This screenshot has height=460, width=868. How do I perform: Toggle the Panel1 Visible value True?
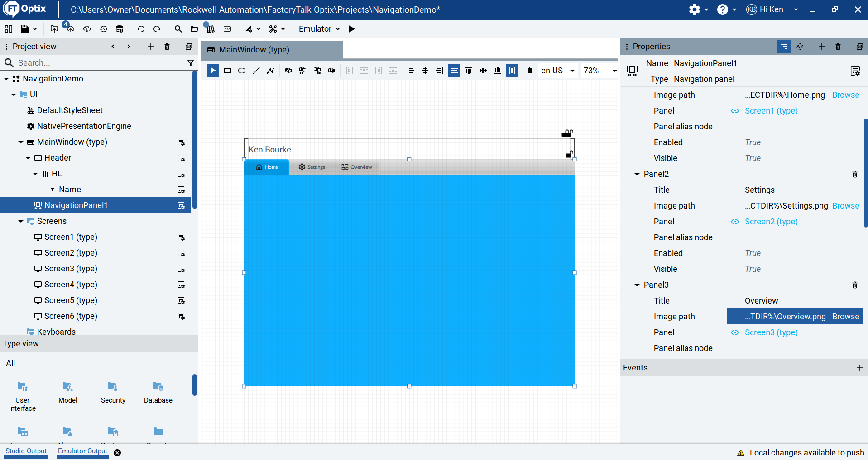pos(753,158)
